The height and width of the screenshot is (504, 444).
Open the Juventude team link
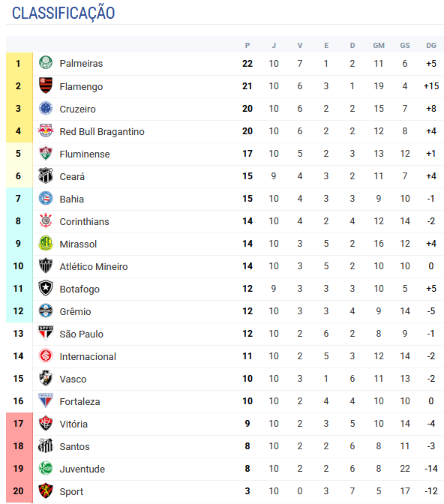tap(82, 469)
